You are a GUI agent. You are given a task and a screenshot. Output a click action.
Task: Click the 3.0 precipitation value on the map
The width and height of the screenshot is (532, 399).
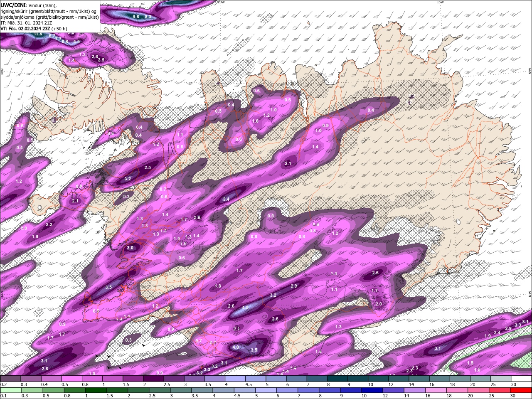(x=130, y=248)
